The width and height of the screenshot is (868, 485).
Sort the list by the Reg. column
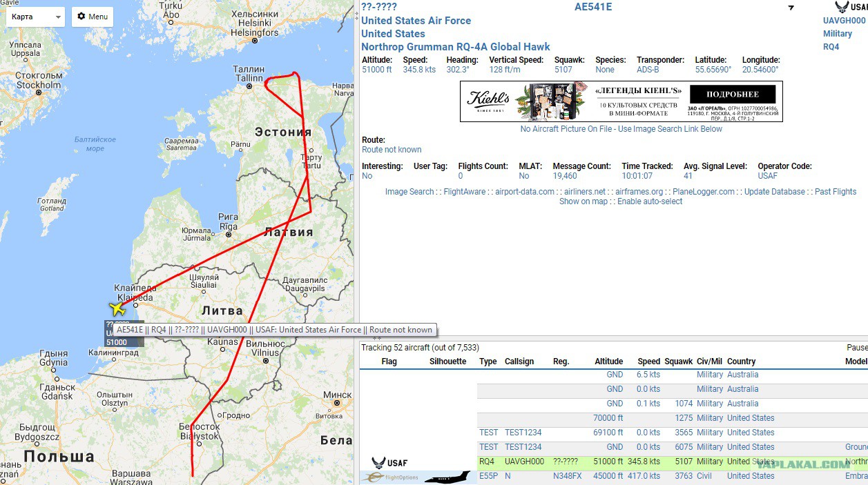(561, 362)
